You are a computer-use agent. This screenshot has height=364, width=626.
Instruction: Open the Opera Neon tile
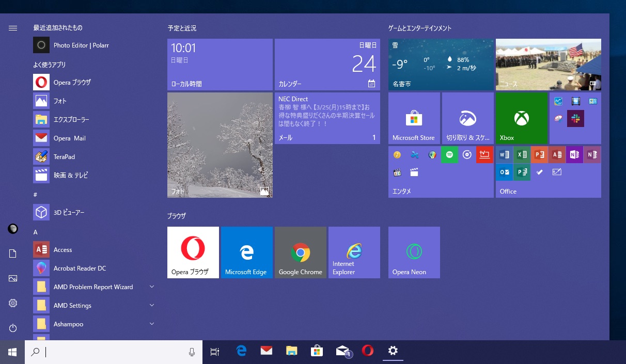(x=414, y=252)
